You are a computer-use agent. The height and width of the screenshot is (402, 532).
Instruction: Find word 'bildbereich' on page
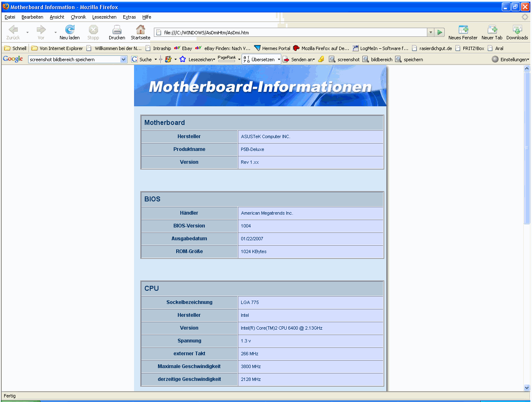click(x=377, y=60)
